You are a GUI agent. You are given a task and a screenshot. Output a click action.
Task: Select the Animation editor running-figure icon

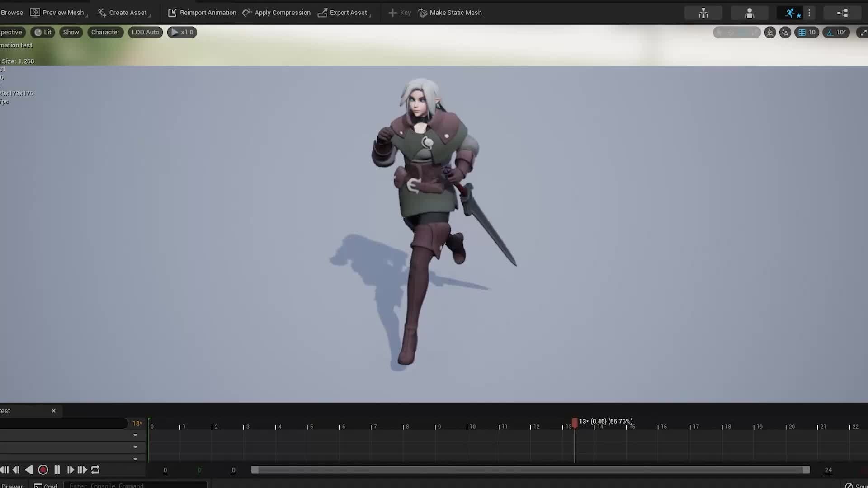pyautogui.click(x=790, y=13)
